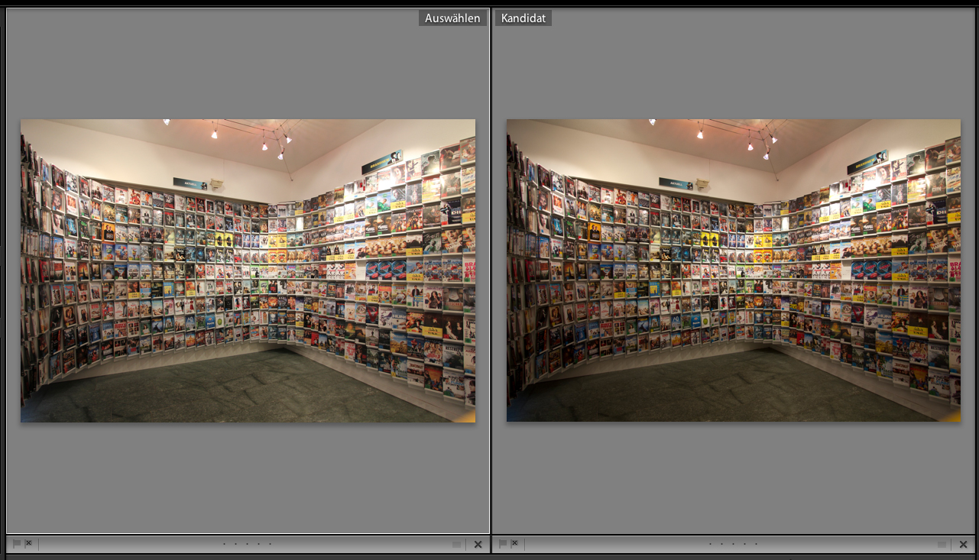Give the Auswählen photo a five-star rating
Screen dimensions: 979x560
pyautogui.click(x=270, y=545)
